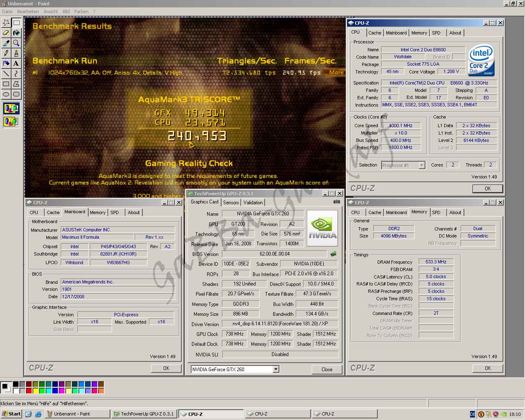Image resolution: width=525 pixels, height=420 pixels.
Task: Enable transparent selection mode option
Action: 11,121
